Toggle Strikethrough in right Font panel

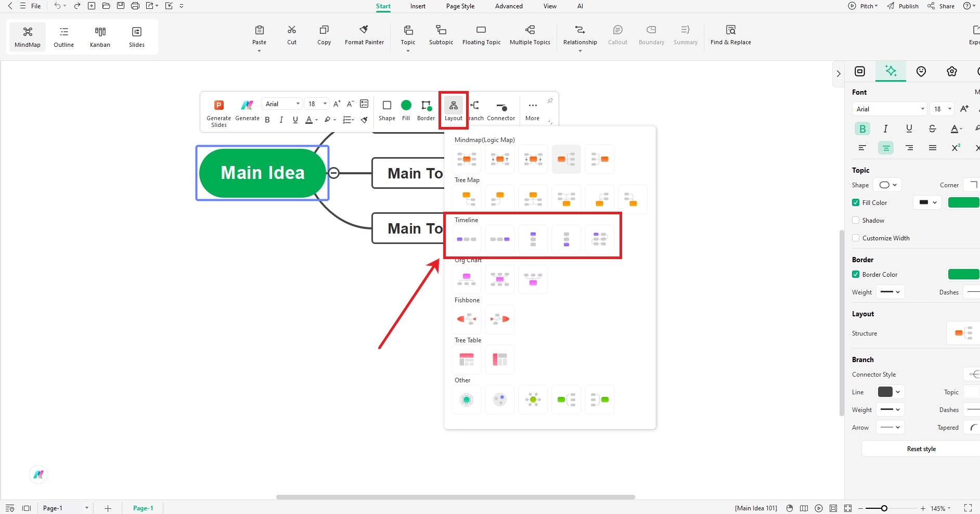[932, 128]
